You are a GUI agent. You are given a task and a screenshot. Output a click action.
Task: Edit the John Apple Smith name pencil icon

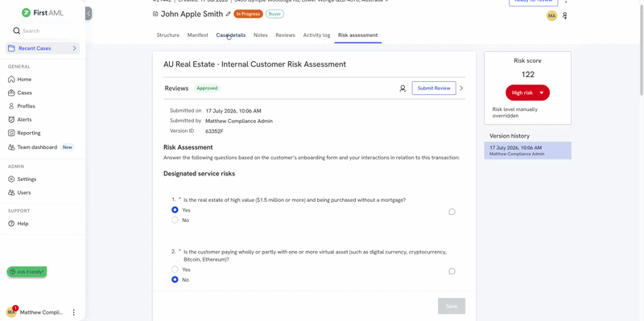click(229, 14)
